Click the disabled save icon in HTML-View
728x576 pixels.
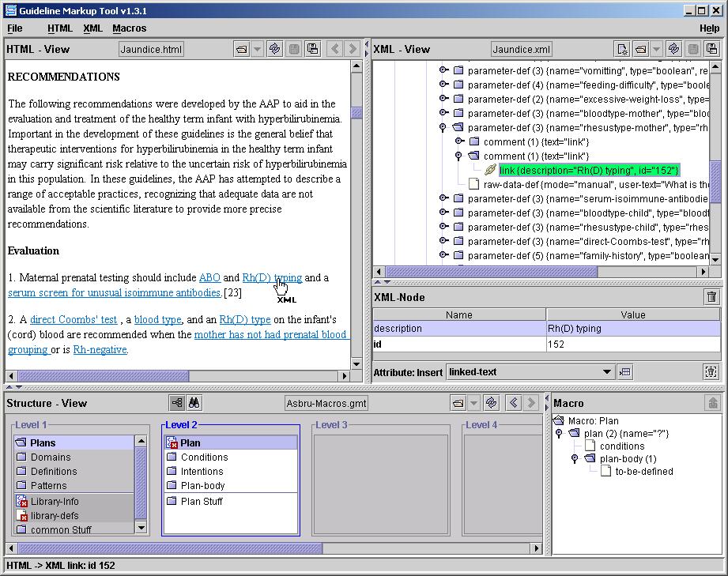pos(294,49)
